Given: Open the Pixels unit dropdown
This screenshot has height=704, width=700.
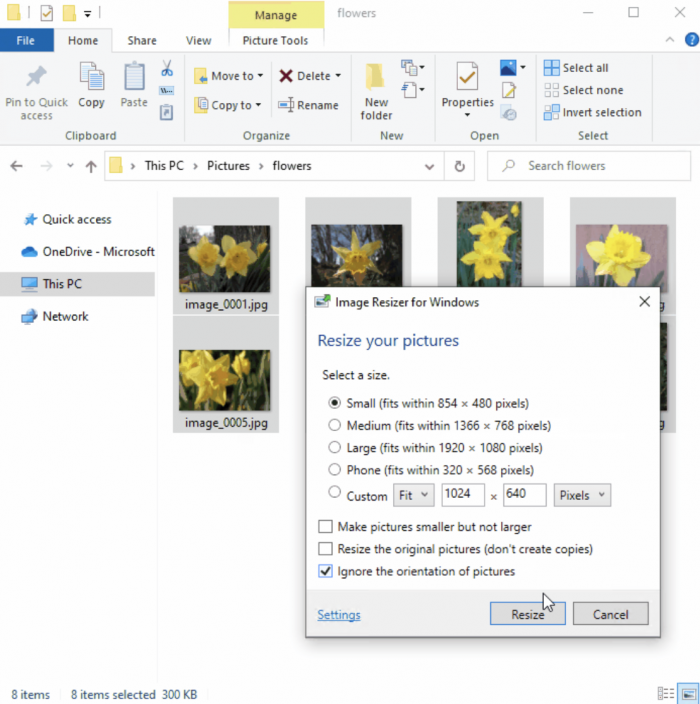Looking at the screenshot, I should pyautogui.click(x=581, y=495).
